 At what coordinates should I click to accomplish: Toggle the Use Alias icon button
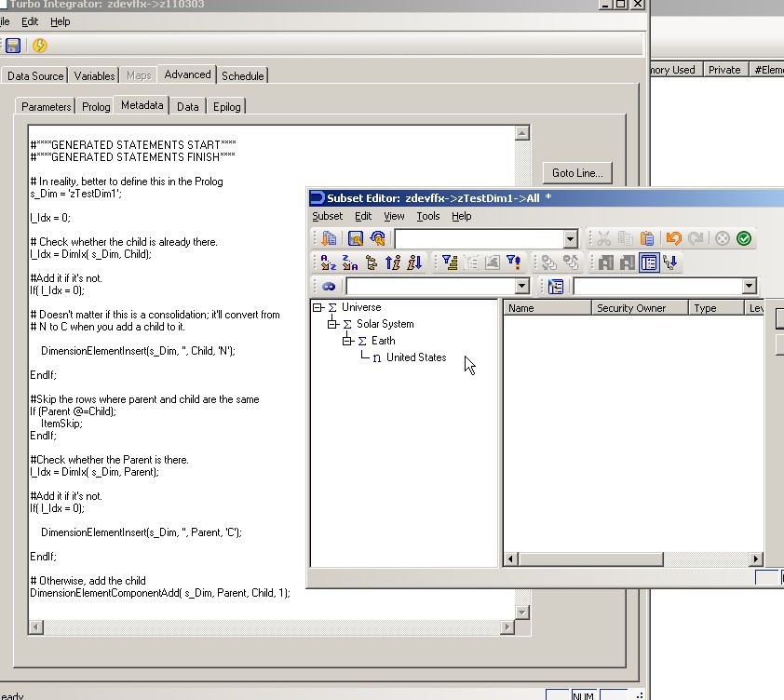pos(556,287)
